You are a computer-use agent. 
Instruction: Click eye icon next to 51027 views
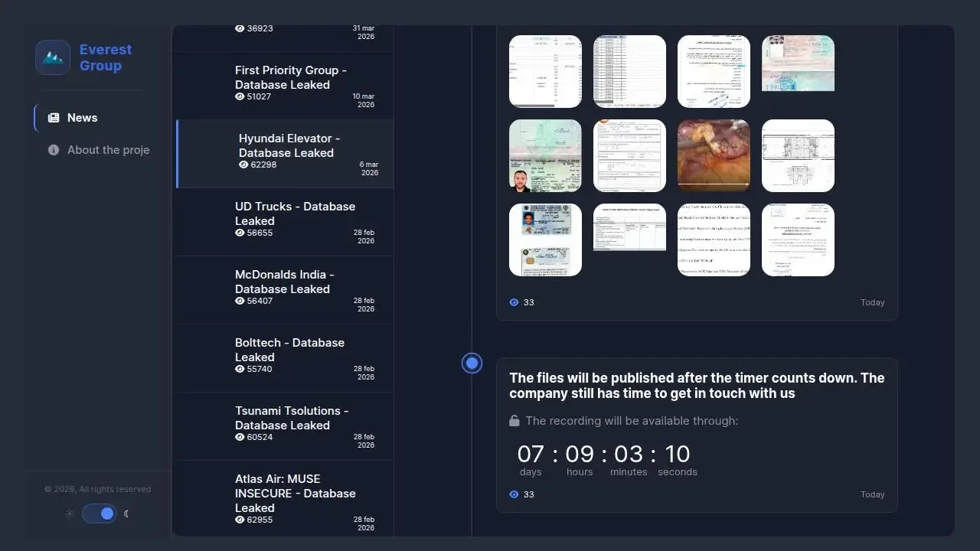(240, 96)
